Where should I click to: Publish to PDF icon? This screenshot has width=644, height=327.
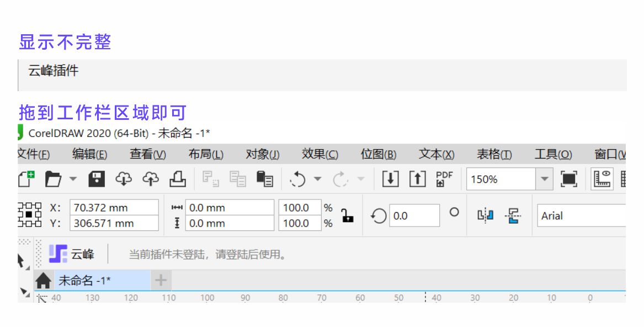[444, 180]
